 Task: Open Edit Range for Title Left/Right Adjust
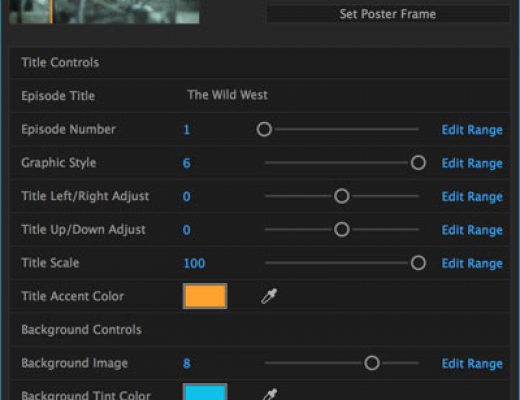point(472,196)
